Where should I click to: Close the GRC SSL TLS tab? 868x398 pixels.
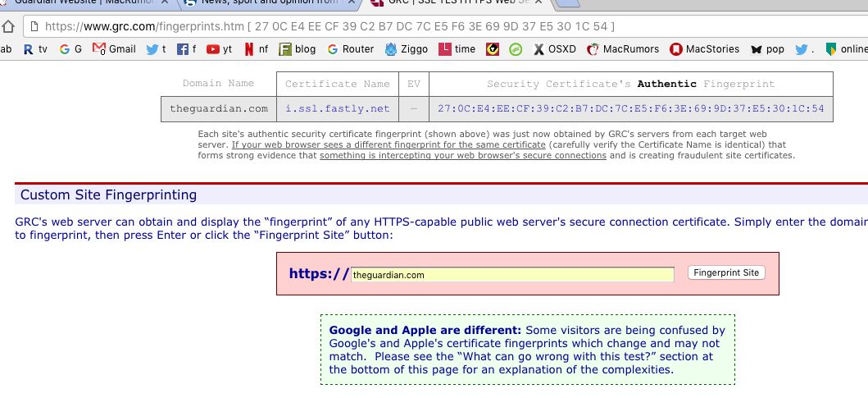coord(538,2)
